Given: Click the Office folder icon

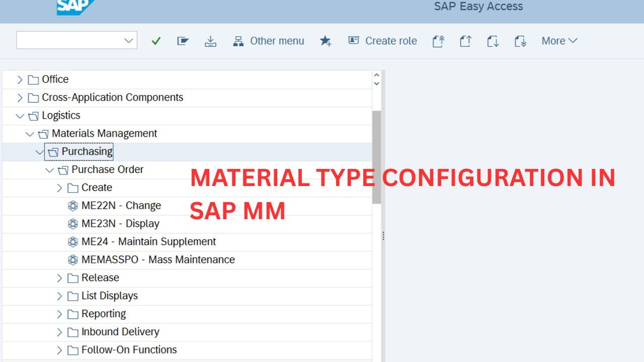Looking at the screenshot, I should (x=33, y=79).
